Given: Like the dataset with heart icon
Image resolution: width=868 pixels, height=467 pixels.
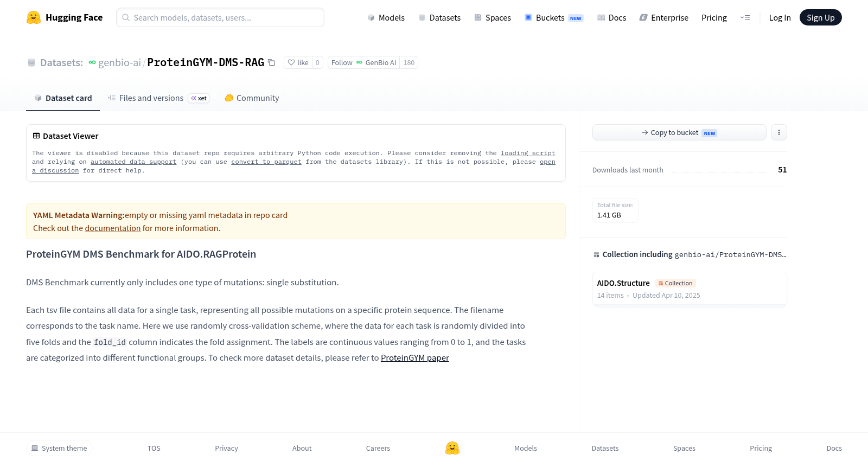Looking at the screenshot, I should pyautogui.click(x=298, y=63).
